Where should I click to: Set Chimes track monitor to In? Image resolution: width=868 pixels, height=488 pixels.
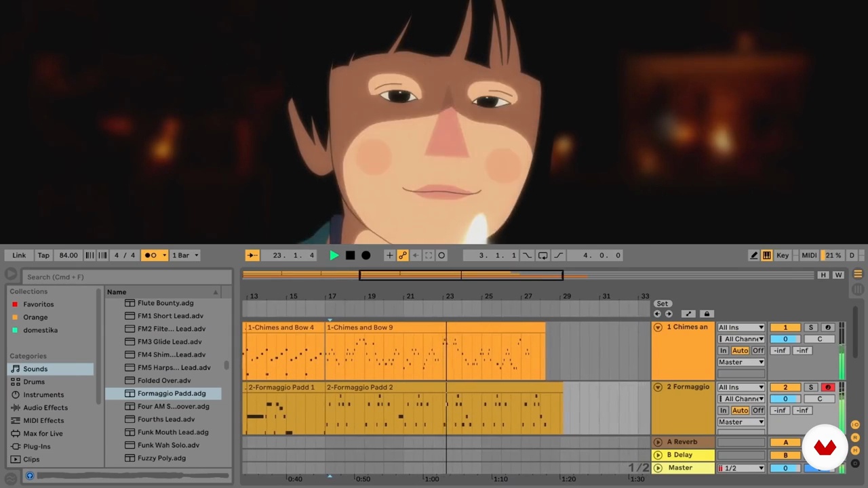click(724, 350)
